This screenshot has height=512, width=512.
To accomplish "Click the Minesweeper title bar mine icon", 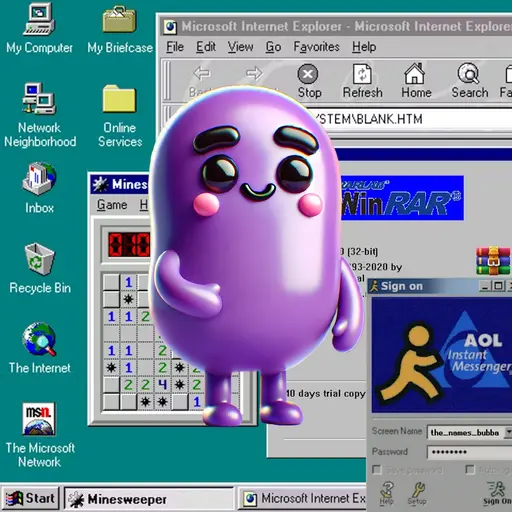I will 100,184.
